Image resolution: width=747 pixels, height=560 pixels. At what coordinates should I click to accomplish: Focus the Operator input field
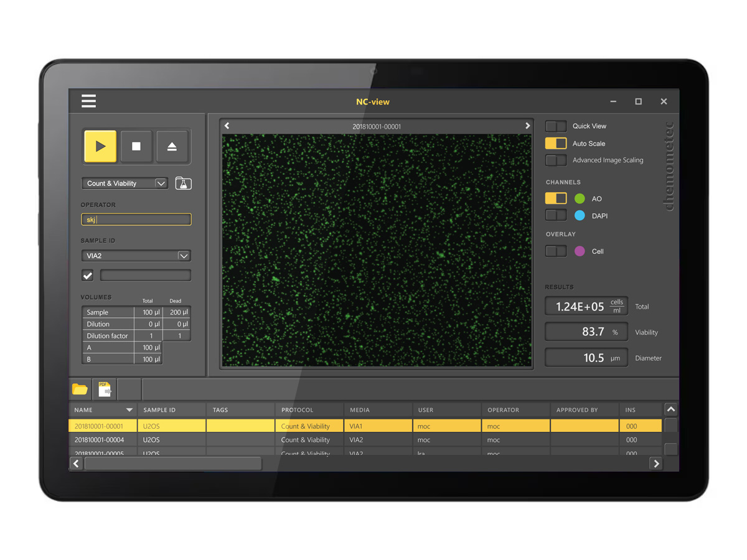pos(136,219)
